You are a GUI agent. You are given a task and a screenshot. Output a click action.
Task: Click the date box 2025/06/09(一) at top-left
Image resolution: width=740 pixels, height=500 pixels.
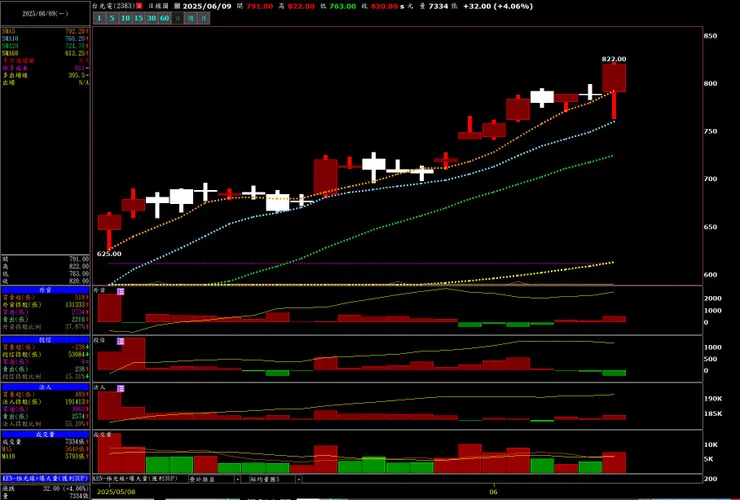(45, 13)
